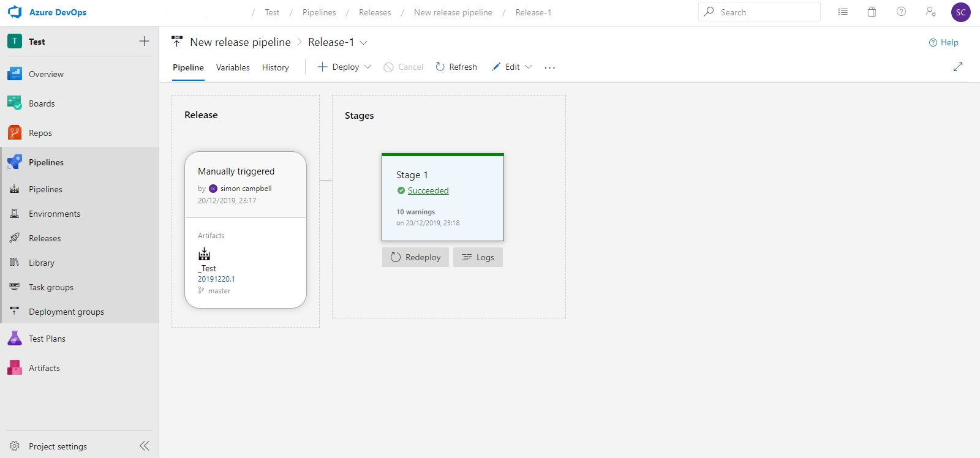Open the Test Plans flask icon
This screenshot has width=980, height=458.
15,339
